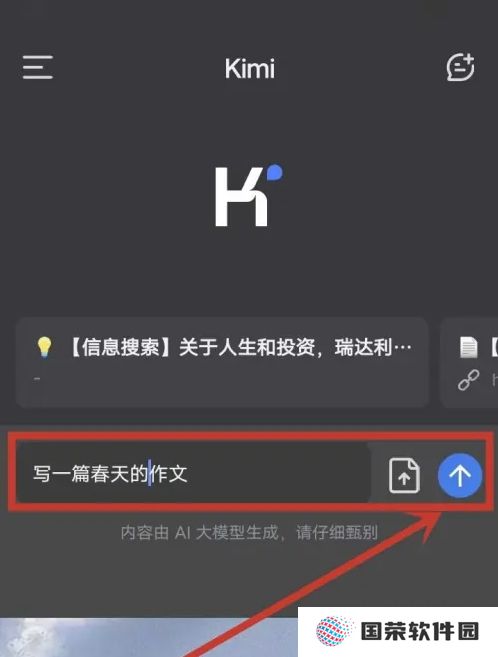Send message with blue arrow button
This screenshot has height=657, width=498.
[460, 476]
